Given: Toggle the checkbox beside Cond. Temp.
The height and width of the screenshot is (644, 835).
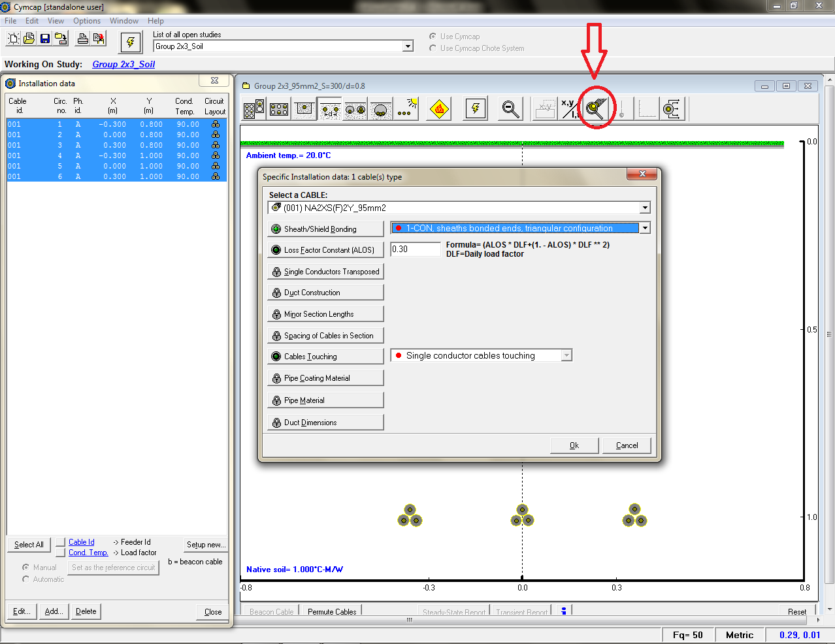Looking at the screenshot, I should 61,553.
